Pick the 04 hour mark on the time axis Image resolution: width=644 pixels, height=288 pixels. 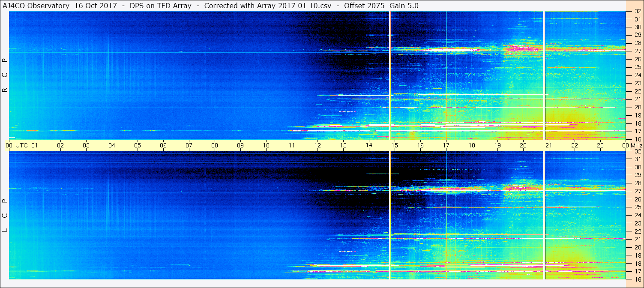pos(112,145)
